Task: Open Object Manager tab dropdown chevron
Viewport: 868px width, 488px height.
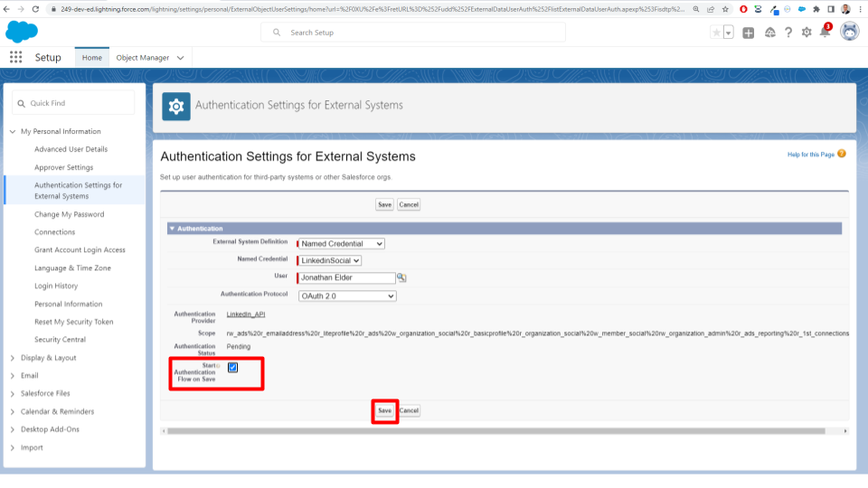Action: point(181,58)
